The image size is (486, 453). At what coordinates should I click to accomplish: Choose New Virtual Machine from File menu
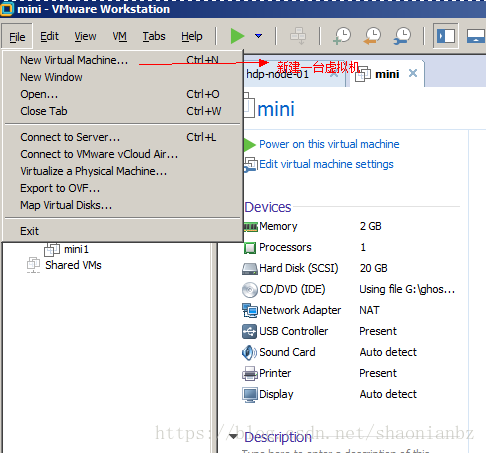pos(123,60)
